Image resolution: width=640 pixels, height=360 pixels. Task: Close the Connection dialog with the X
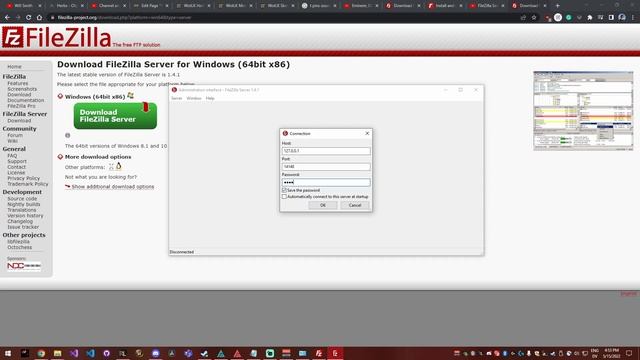367,133
